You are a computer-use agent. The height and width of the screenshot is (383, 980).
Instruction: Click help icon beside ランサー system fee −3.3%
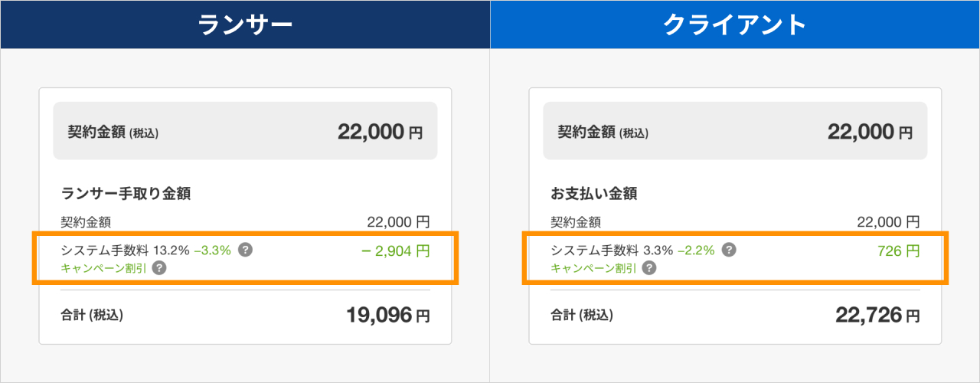[x=246, y=250]
